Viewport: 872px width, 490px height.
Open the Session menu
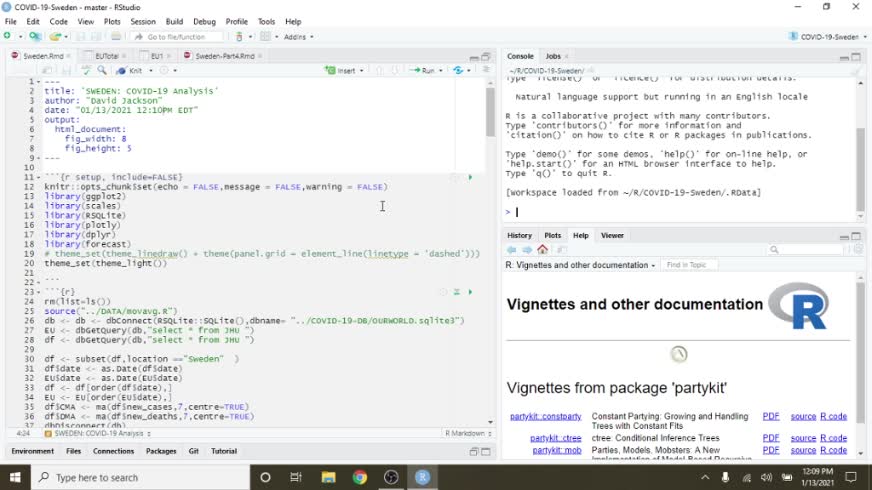point(143,22)
